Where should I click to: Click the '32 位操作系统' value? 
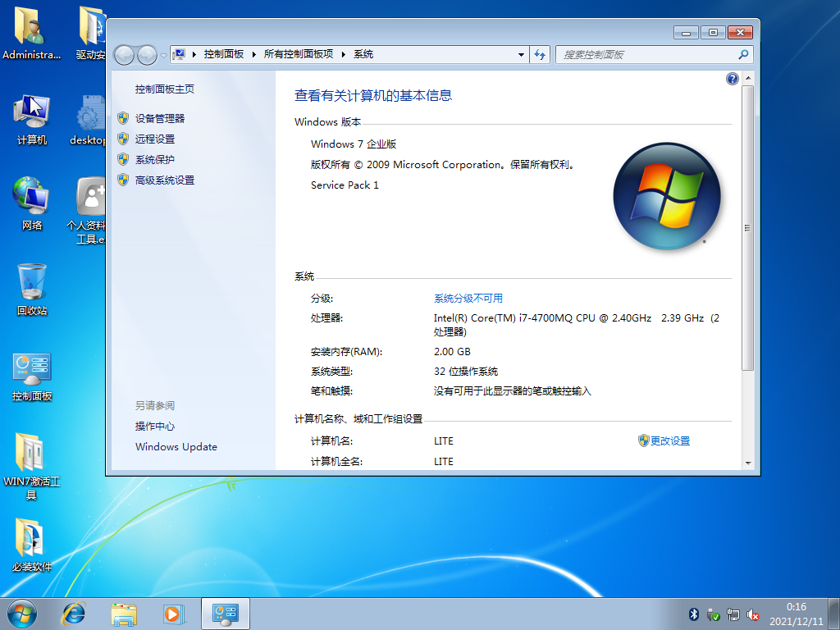(x=466, y=372)
